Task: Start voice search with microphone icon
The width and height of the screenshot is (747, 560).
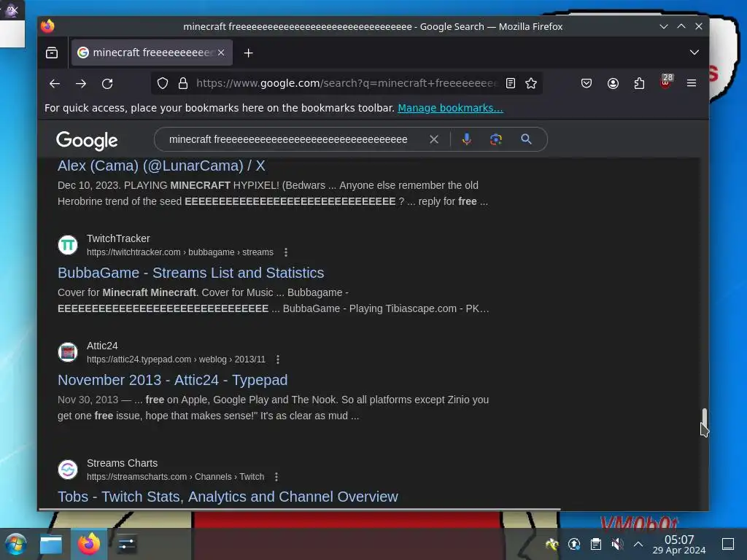Action: pyautogui.click(x=466, y=139)
